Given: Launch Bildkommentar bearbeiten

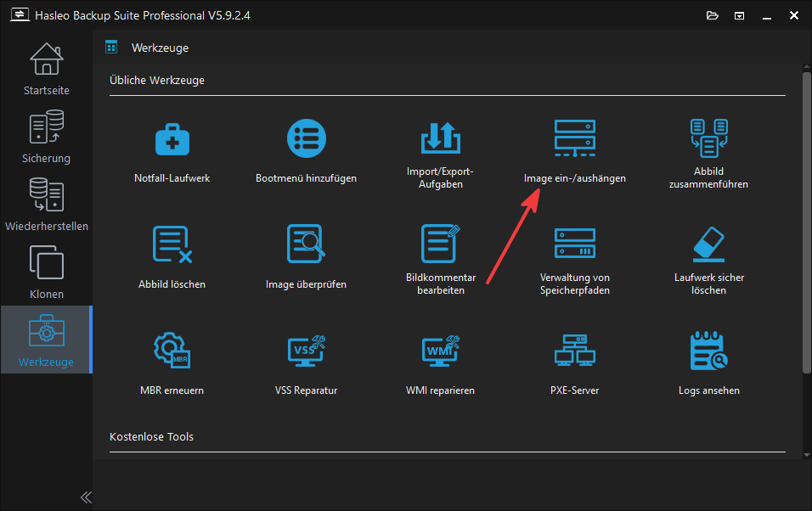Looking at the screenshot, I should point(440,260).
